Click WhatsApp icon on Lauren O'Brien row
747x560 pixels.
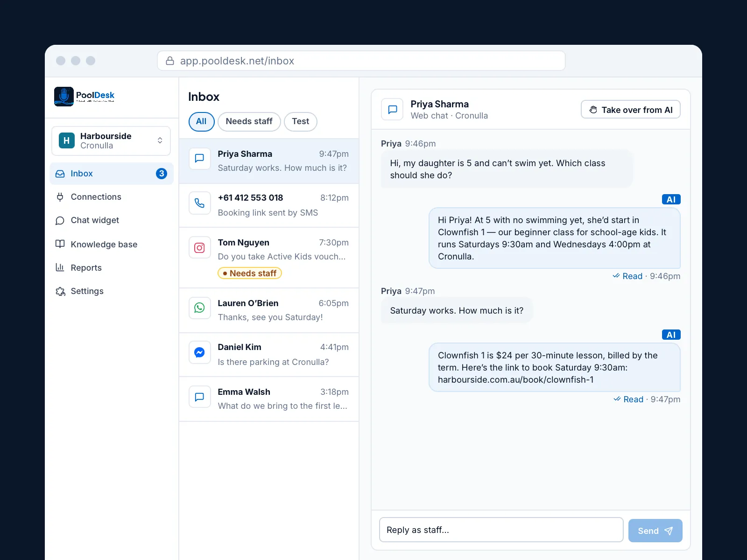pyautogui.click(x=199, y=308)
